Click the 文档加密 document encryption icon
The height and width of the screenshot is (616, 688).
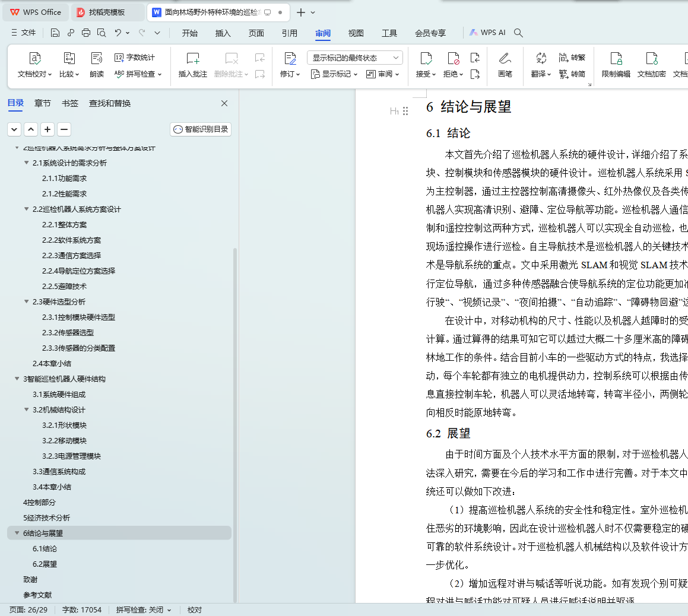[651, 59]
